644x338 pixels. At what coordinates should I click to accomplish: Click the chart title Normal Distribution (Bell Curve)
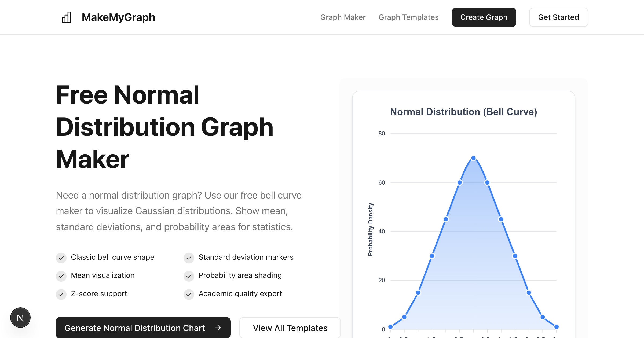[x=463, y=112]
